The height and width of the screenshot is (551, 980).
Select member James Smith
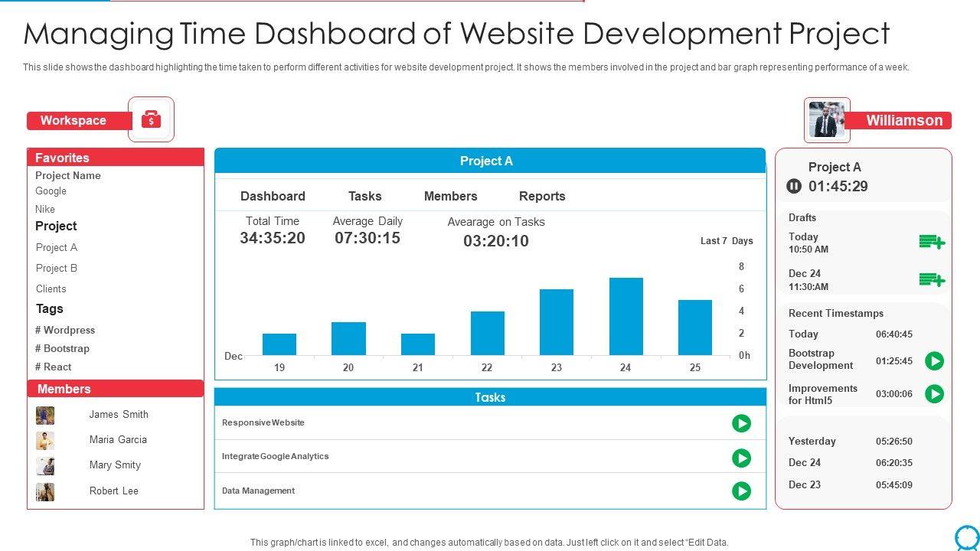(x=119, y=414)
